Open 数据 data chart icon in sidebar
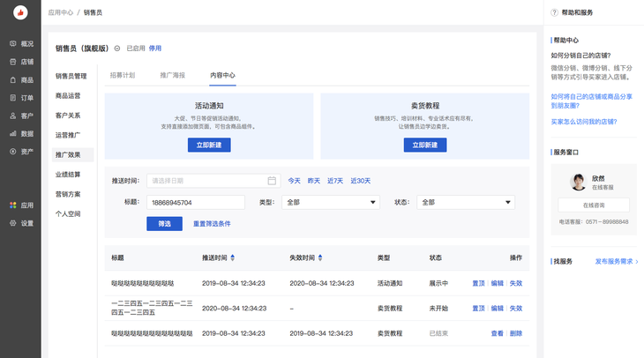 13,134
